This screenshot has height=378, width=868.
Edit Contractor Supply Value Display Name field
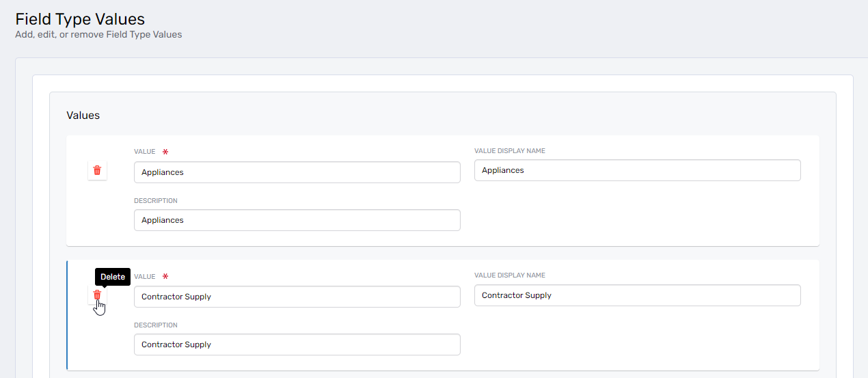coord(637,295)
